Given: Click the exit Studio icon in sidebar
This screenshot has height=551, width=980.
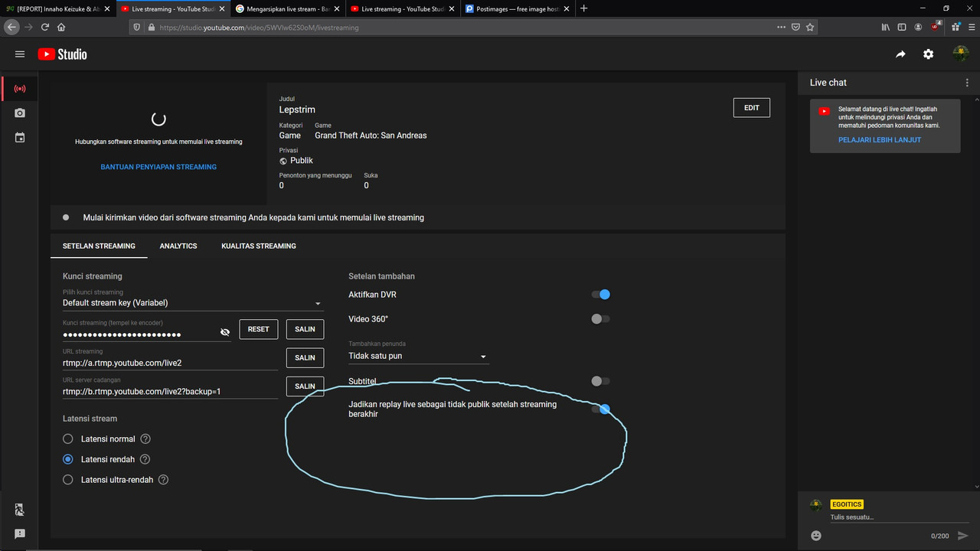Looking at the screenshot, I should click(20, 510).
